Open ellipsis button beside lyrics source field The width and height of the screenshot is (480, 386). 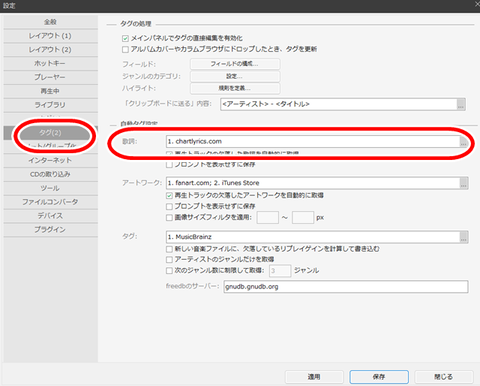click(464, 142)
